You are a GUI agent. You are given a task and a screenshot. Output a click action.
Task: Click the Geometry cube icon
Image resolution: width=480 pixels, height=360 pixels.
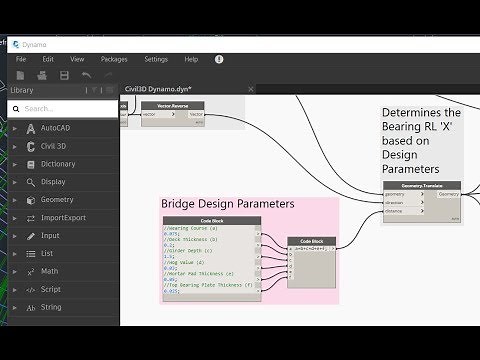coord(31,200)
